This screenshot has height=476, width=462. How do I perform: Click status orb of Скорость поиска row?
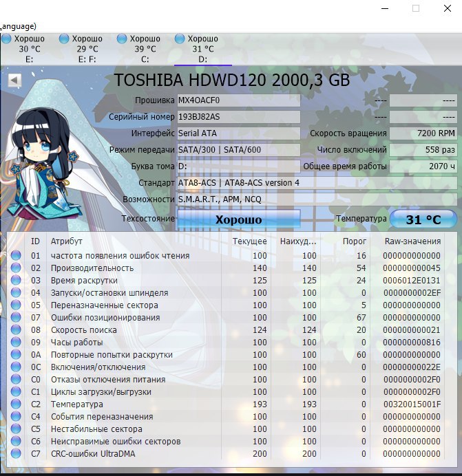click(16, 329)
